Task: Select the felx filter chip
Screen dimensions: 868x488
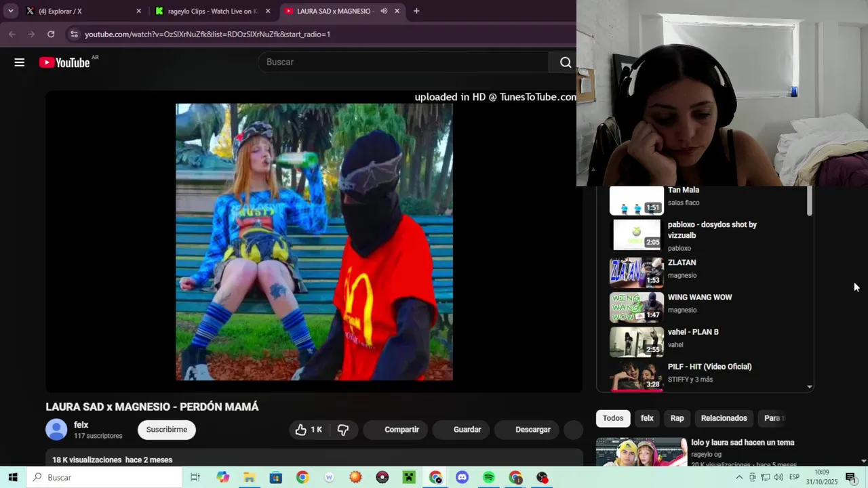Action: [x=647, y=418]
